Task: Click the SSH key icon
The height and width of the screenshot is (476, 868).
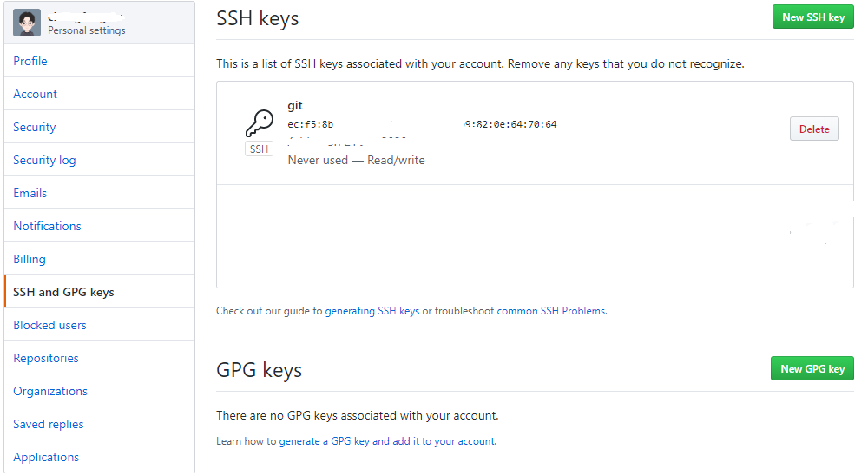Action: point(259,123)
